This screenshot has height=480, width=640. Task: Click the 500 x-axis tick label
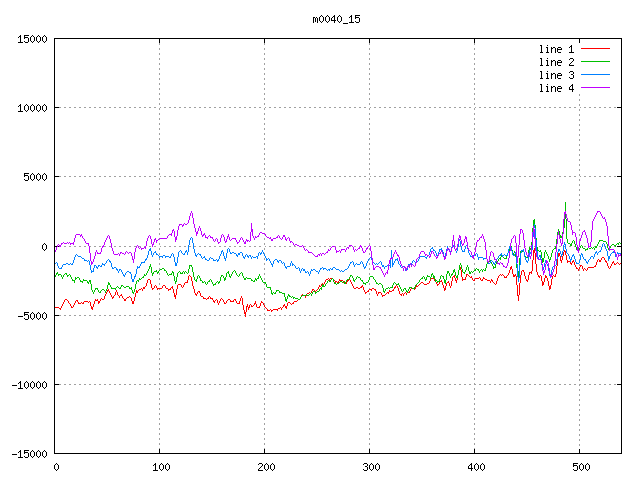point(580,467)
